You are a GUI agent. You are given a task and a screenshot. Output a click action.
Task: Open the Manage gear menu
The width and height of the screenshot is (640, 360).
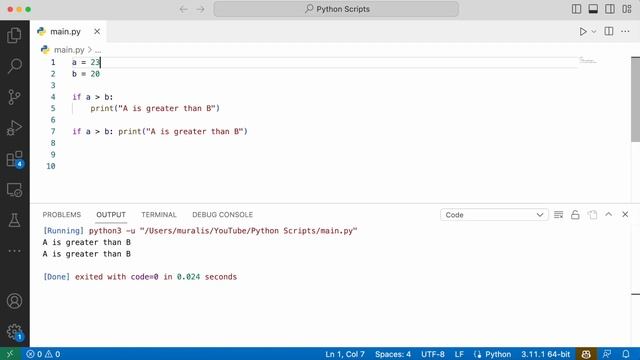tap(14, 331)
